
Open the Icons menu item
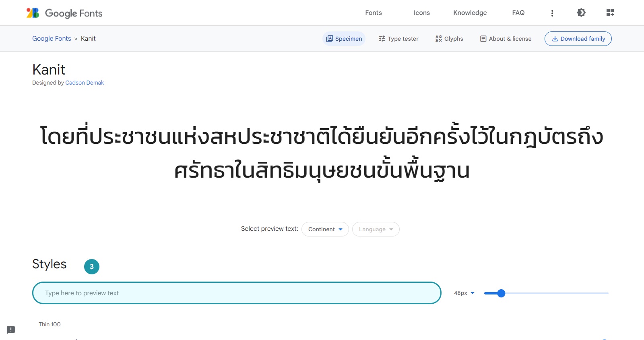(x=422, y=13)
